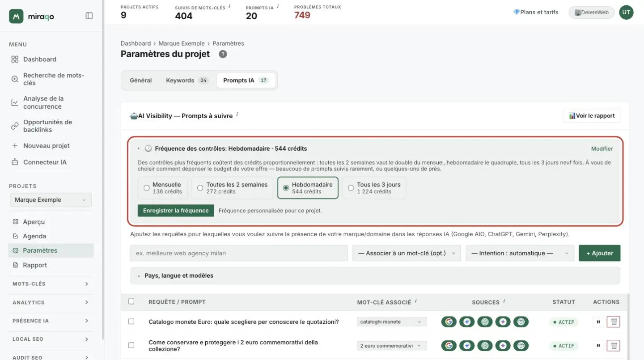Click the help icon beside Paramètres du projet
Viewport: 644px width, 360px height.
[x=223, y=54]
